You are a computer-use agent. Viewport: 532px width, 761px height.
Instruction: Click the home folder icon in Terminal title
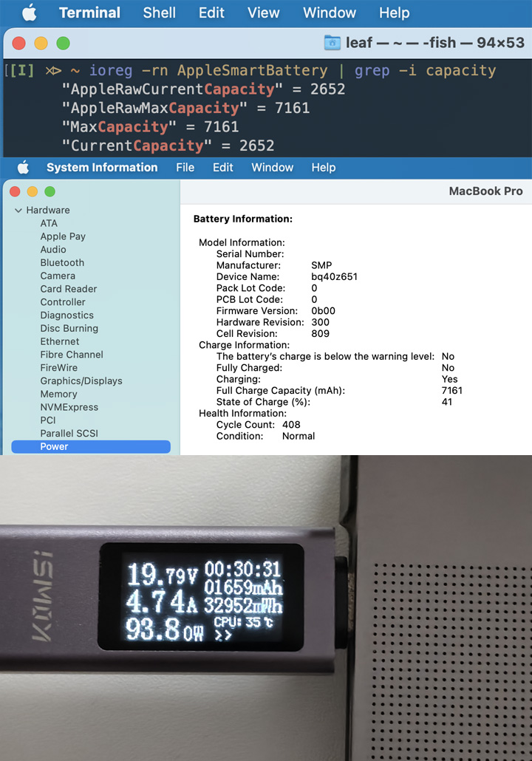(332, 43)
